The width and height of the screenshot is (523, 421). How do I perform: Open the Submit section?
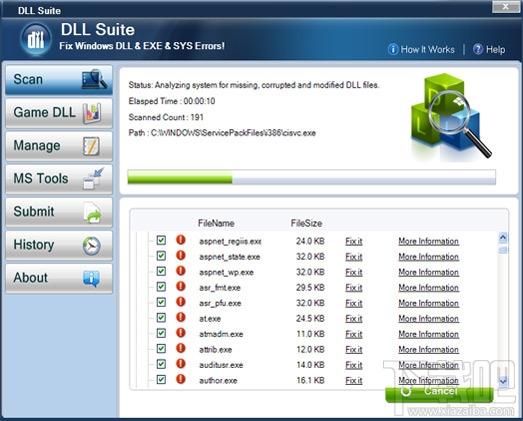point(59,212)
